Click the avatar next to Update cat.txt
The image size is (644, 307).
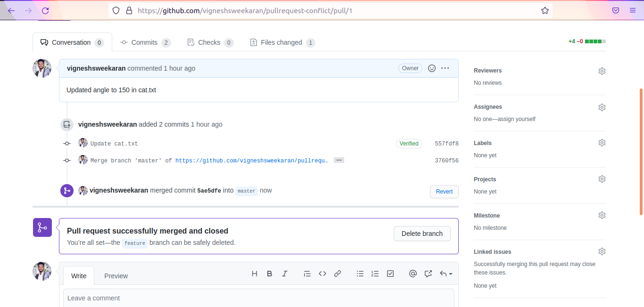pyautogui.click(x=83, y=143)
